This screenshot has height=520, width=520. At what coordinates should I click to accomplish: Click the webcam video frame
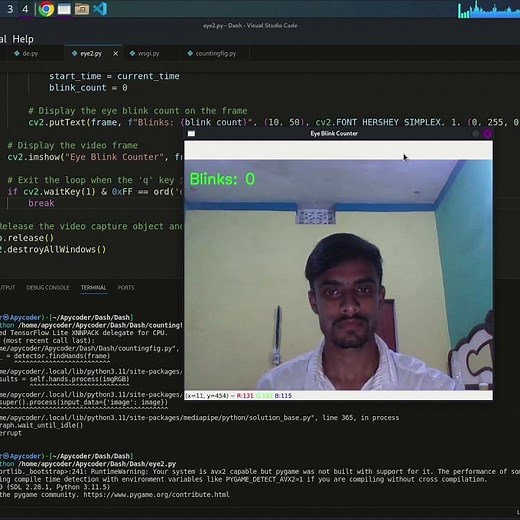(x=338, y=275)
